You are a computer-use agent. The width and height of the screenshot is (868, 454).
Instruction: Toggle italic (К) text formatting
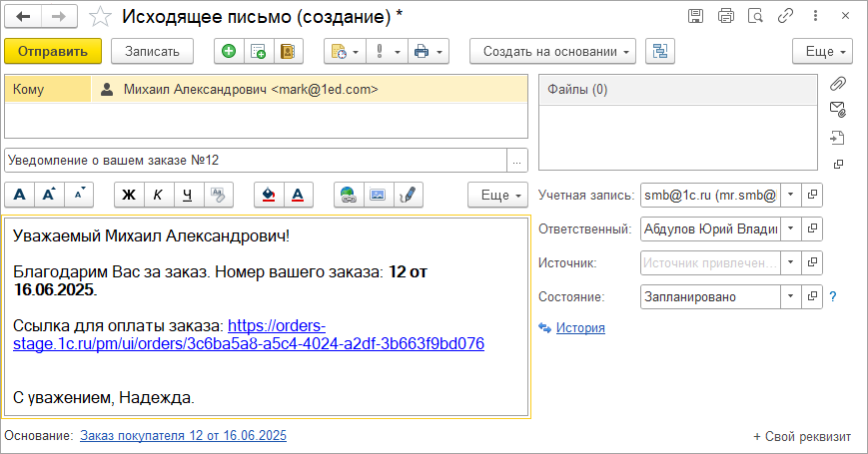click(x=158, y=195)
